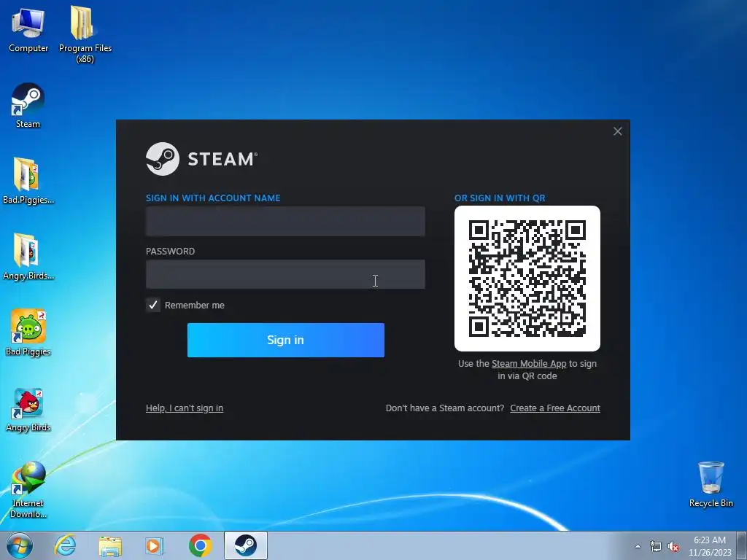Focus the Password input field

285,274
